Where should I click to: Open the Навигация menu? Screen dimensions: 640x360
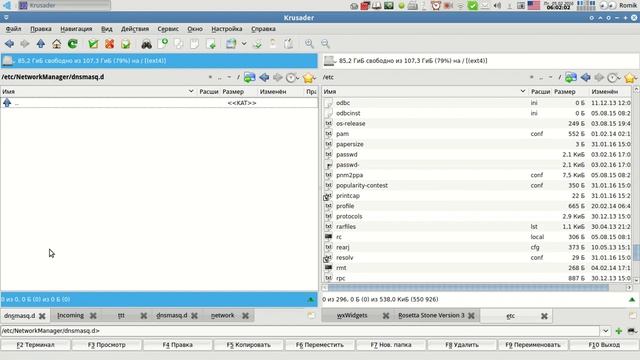(76, 29)
